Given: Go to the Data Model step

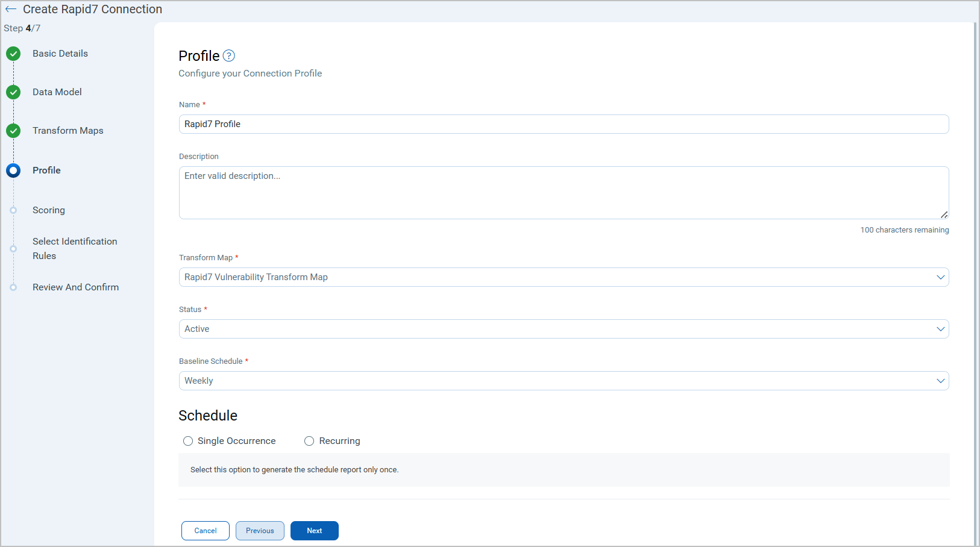Looking at the screenshot, I should (57, 92).
